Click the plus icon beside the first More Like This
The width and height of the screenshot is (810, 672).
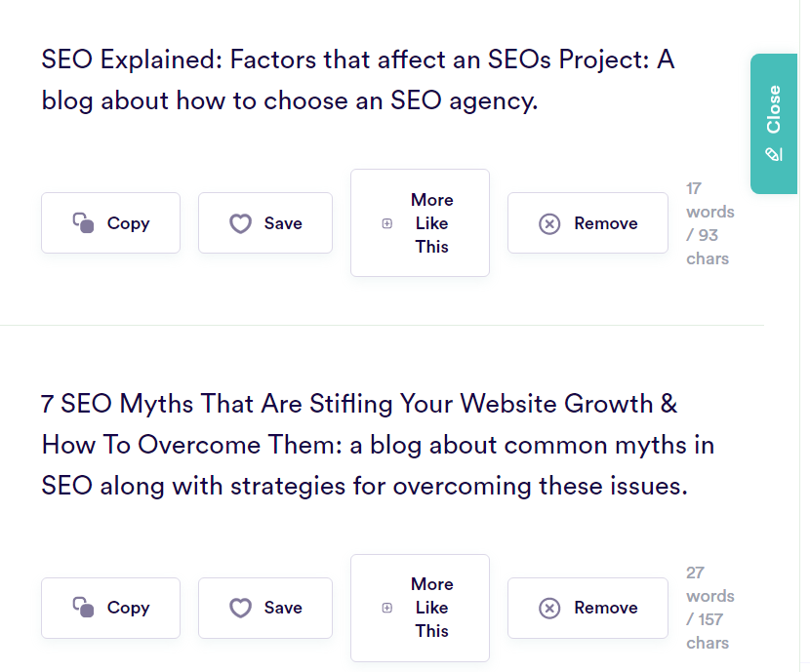coord(387,223)
